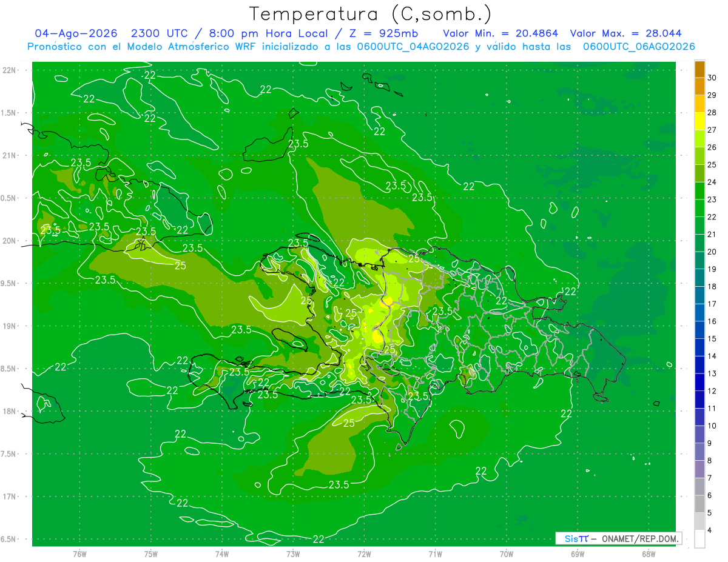Click the longitude axis label "68W"
The height and width of the screenshot is (562, 728).
649,553
